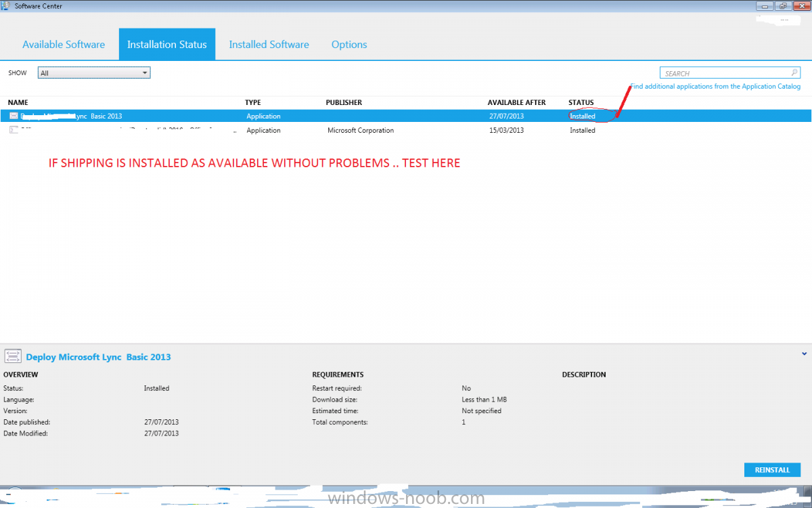812x508 pixels.
Task: Click the 'Less than 1 MB' download size value
Action: [x=484, y=400]
